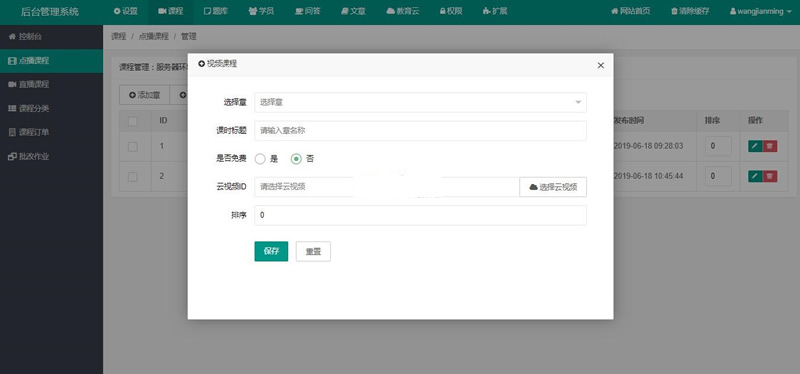The height and width of the screenshot is (374, 800).
Task: Open 课程订单 in the sidebar
Action: click(x=52, y=132)
